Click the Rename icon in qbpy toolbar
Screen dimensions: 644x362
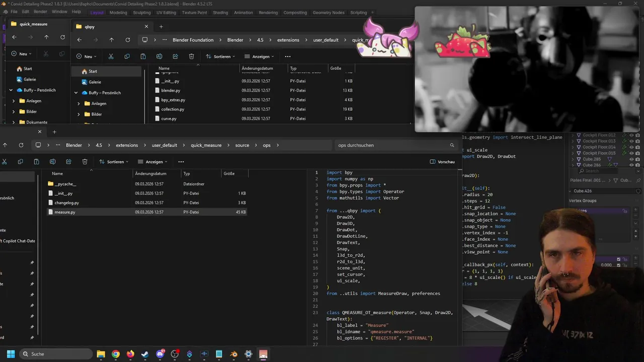(x=159, y=56)
